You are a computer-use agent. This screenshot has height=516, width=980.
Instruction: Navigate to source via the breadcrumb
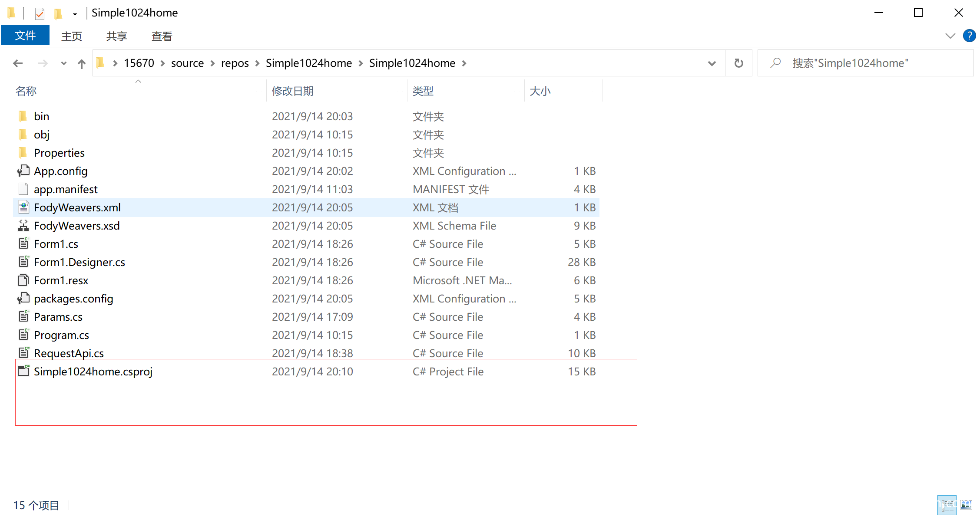[187, 63]
